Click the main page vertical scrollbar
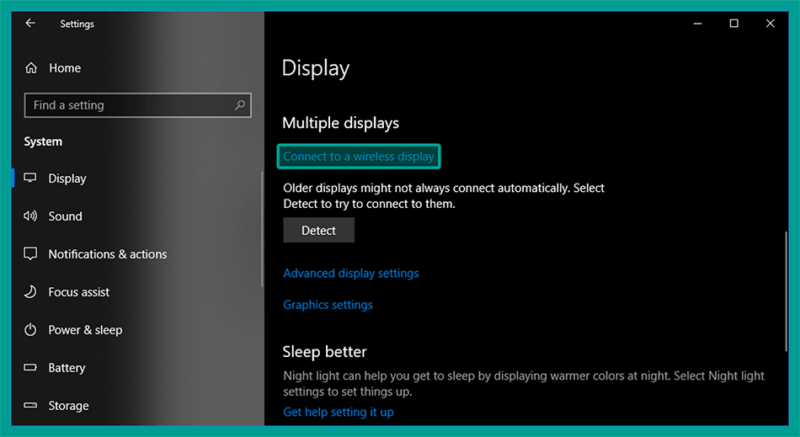The width and height of the screenshot is (800, 437). [x=786, y=291]
